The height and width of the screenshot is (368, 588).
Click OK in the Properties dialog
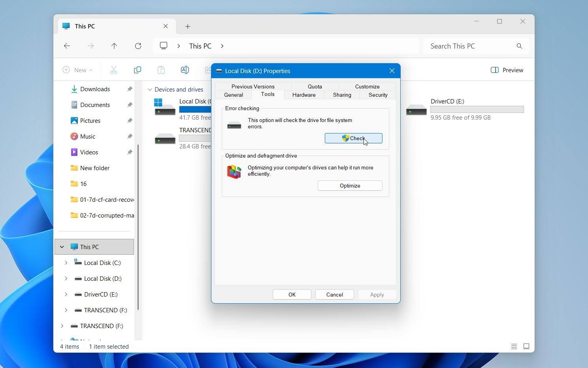point(292,295)
